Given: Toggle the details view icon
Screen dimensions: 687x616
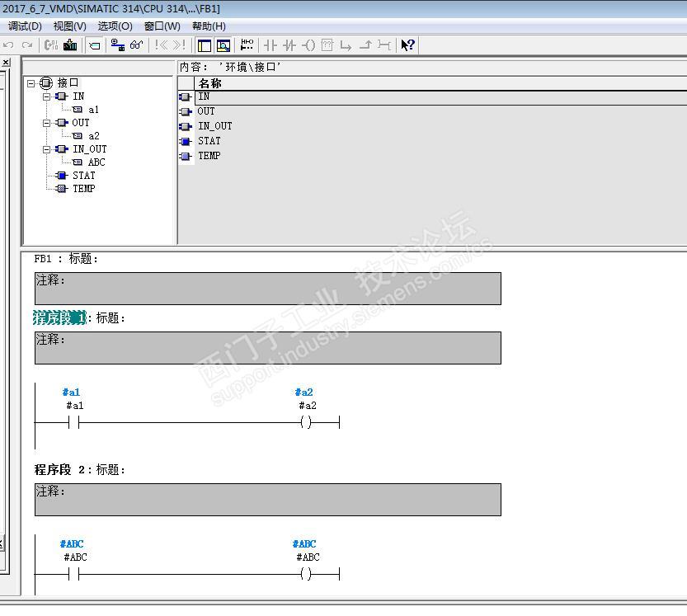Looking at the screenshot, I should 224,45.
